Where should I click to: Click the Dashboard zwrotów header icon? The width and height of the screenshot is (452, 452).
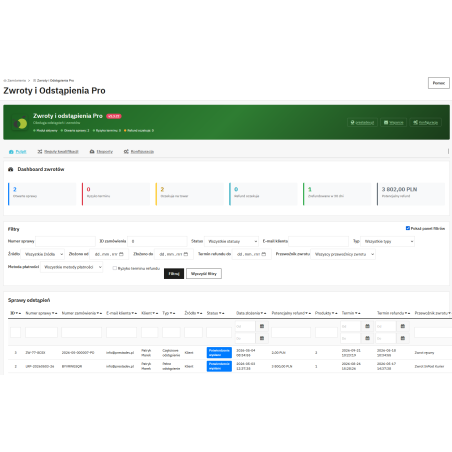tap(11, 169)
